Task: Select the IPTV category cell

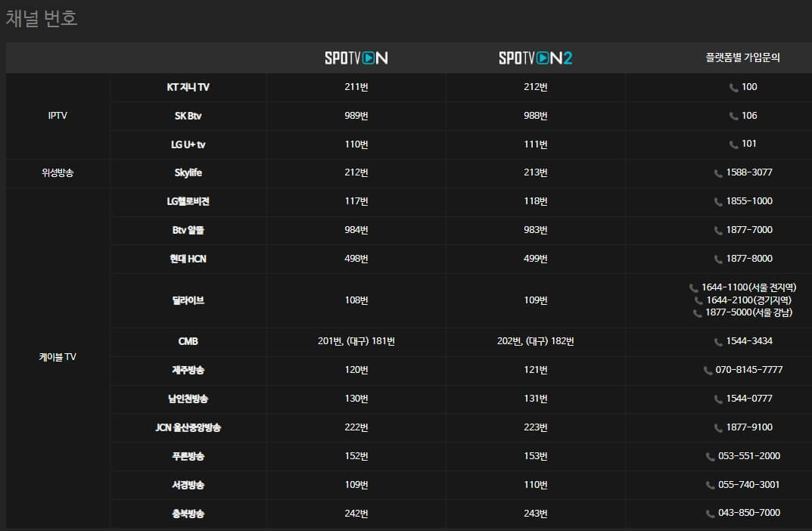Action: [x=58, y=116]
